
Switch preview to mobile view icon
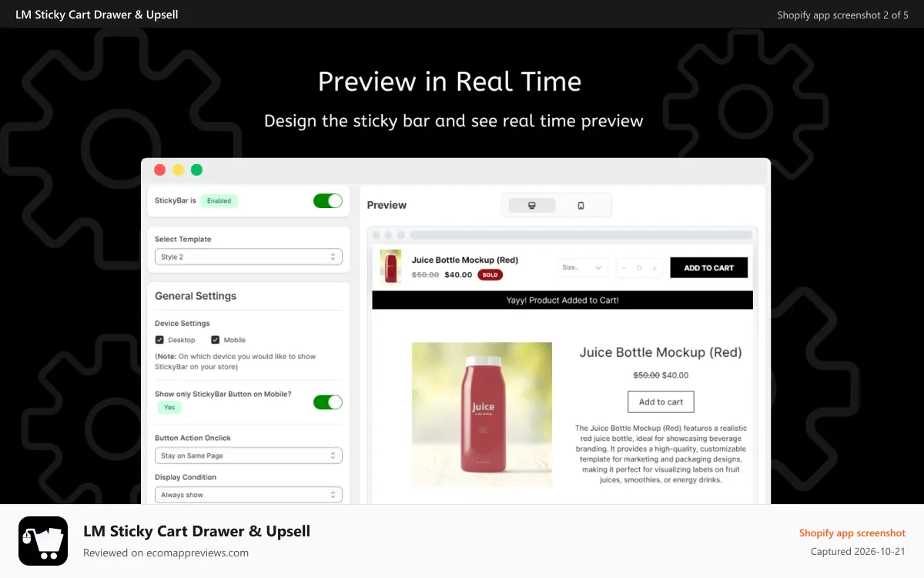[581, 205]
